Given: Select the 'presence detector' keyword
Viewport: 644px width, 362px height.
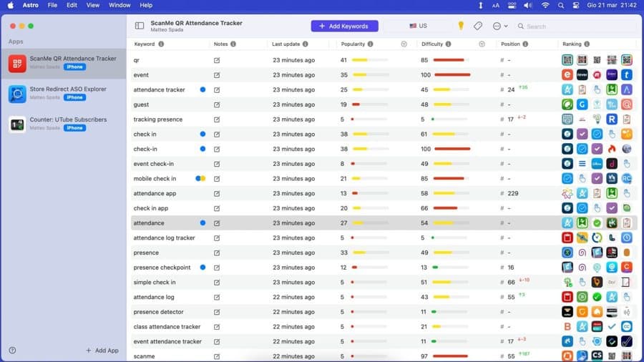Looking at the screenshot, I should click(x=158, y=312).
